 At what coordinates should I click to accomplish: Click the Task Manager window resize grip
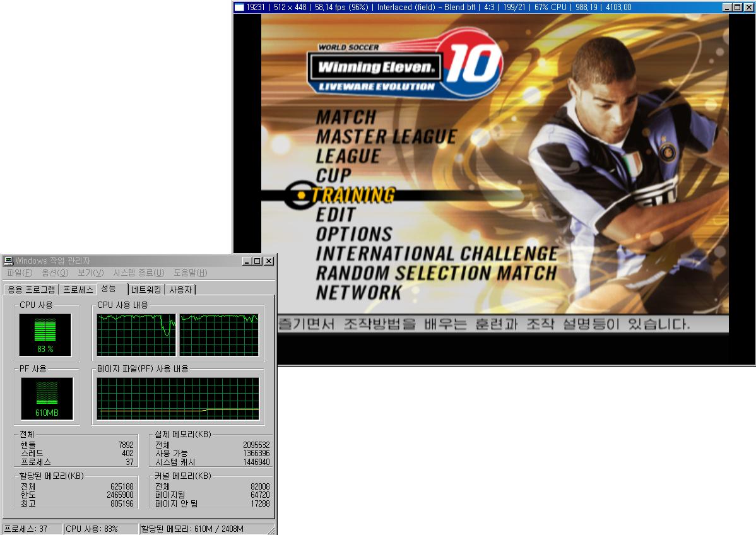tap(272, 530)
